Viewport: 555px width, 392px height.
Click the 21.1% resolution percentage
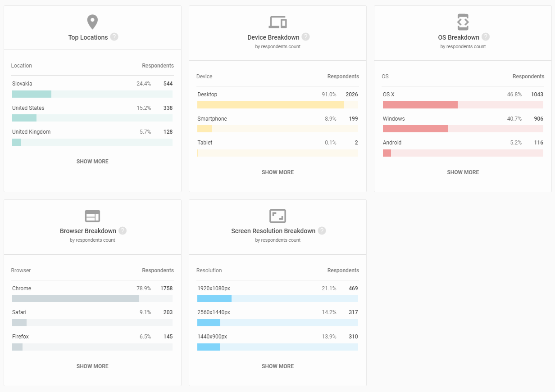click(x=329, y=288)
